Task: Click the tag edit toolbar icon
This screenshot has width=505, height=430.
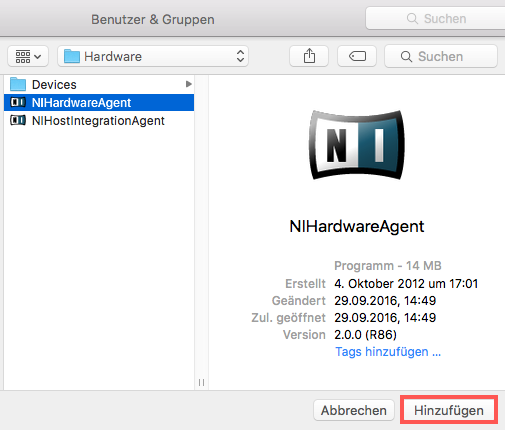Action: tap(357, 56)
